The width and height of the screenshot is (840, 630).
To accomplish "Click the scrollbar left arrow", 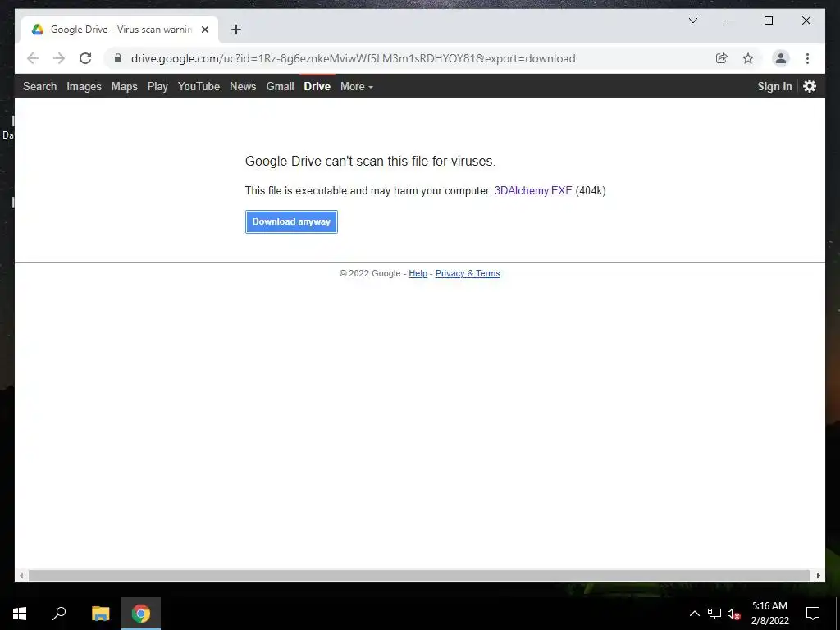I will (21, 575).
